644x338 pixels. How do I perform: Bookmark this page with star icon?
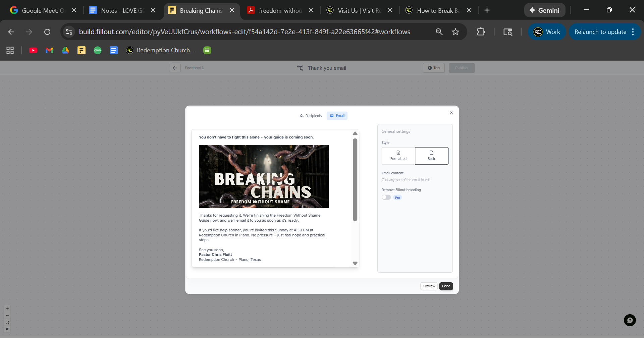click(455, 32)
